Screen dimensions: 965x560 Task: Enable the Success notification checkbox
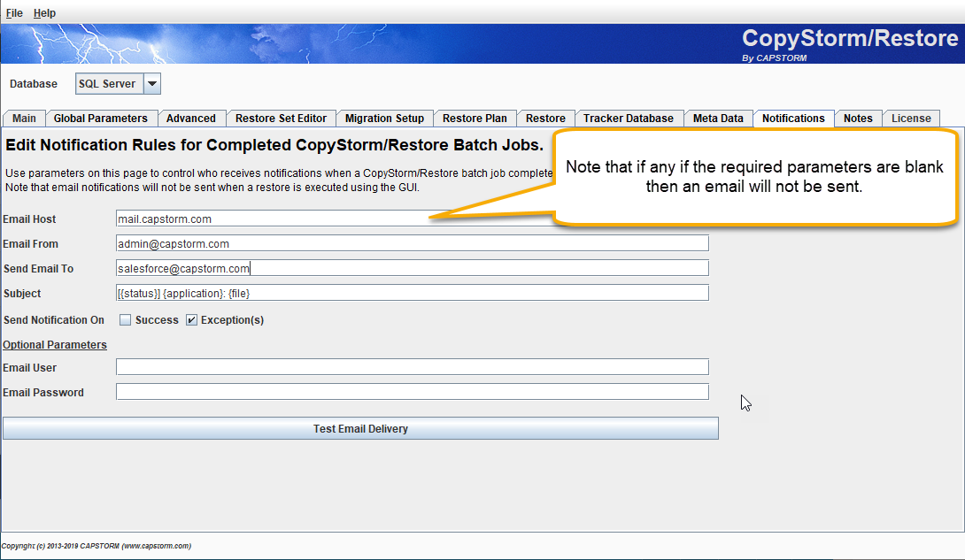click(126, 319)
